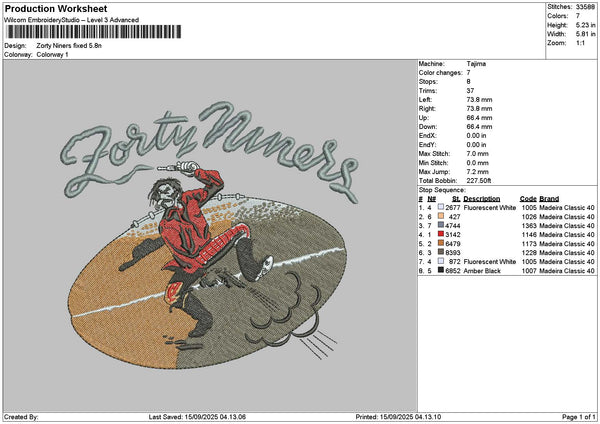
Task: Click the Brand column header
Action: 549,198
